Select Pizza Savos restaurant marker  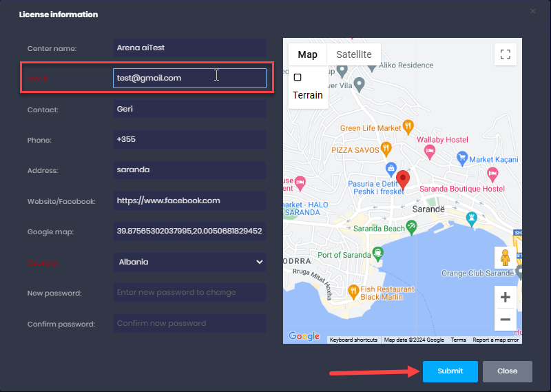click(x=386, y=148)
